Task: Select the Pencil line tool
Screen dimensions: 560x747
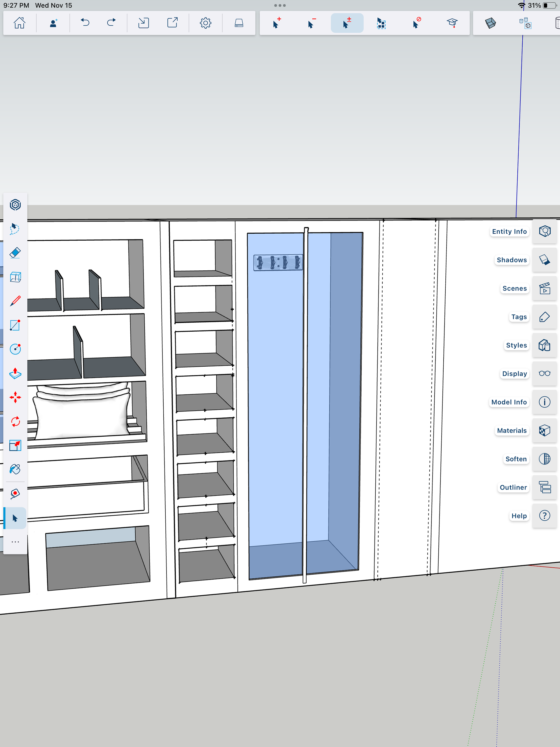Action: tap(15, 301)
